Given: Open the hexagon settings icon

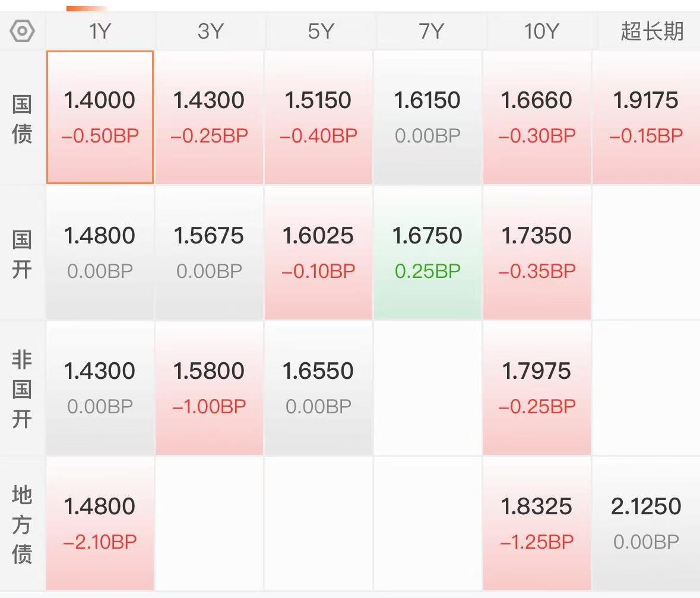Looking at the screenshot, I should 23,31.
